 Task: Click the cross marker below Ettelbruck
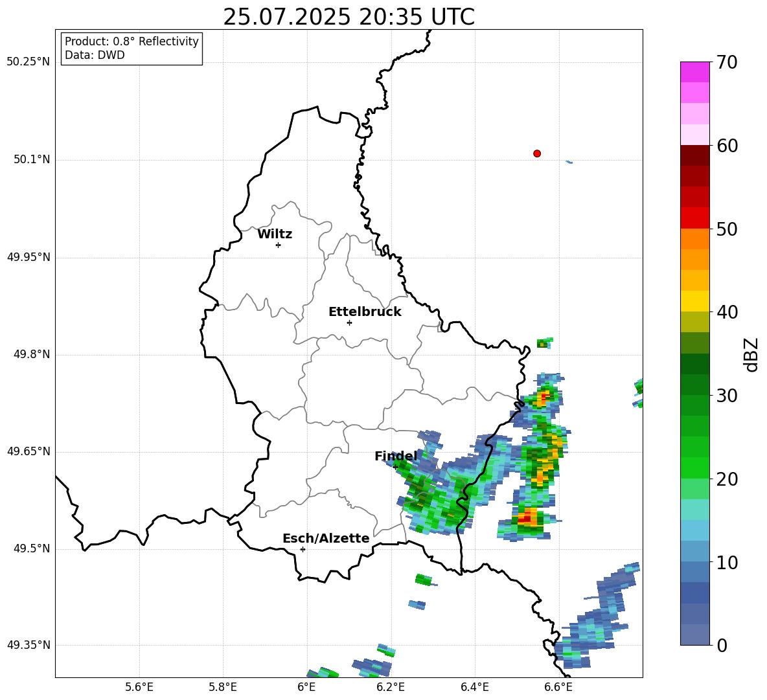349,322
